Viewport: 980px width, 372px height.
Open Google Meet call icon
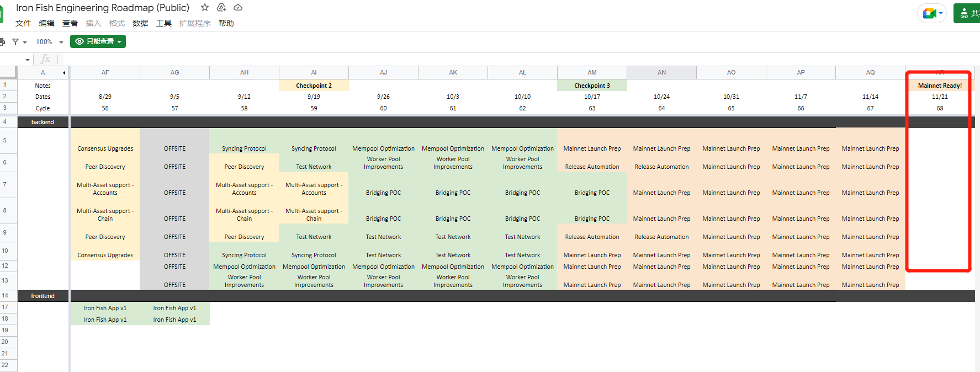(x=929, y=13)
